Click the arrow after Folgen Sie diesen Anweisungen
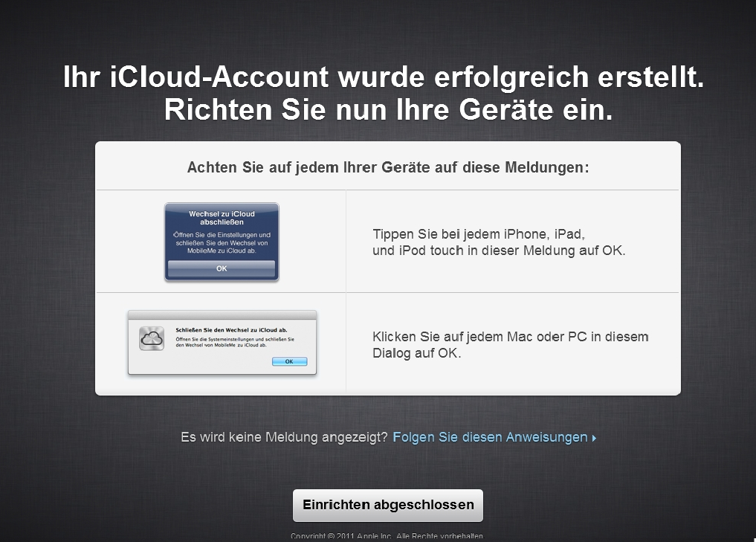The height and width of the screenshot is (542, 756). (x=594, y=439)
